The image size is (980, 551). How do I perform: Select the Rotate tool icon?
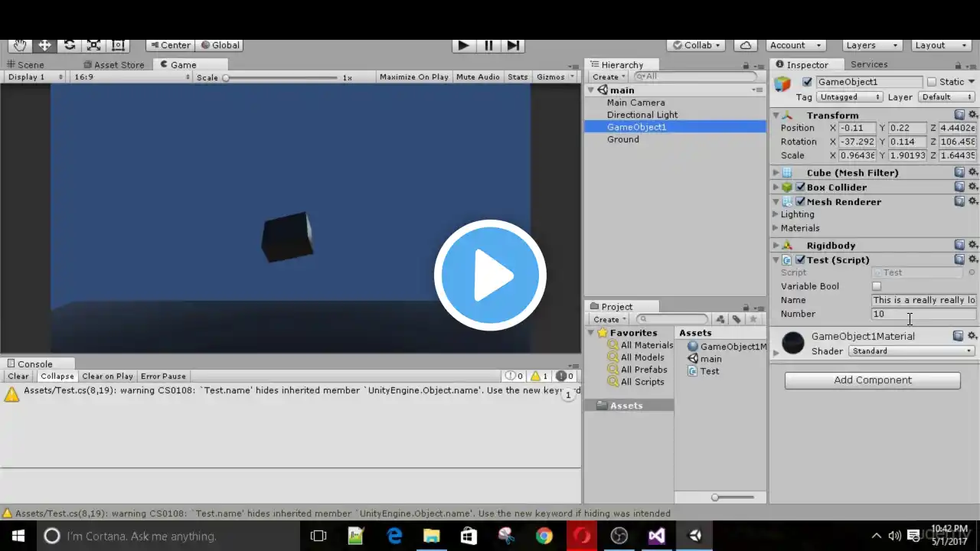tap(69, 45)
